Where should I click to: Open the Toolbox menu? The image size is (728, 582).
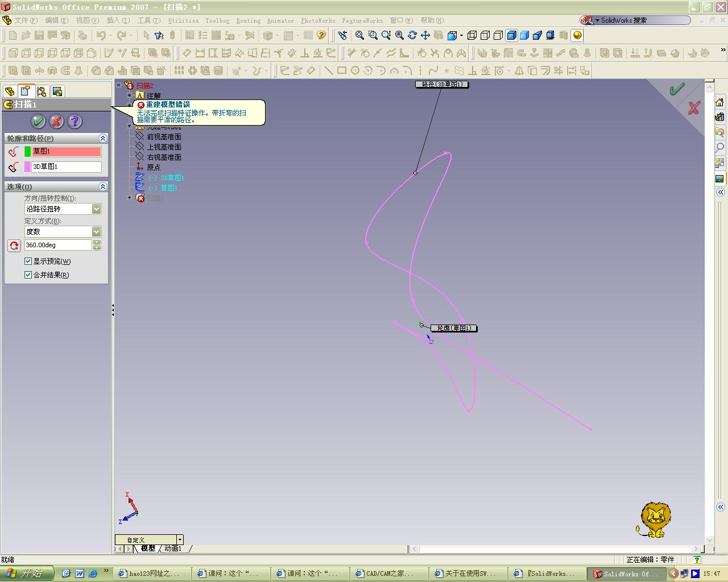pyautogui.click(x=217, y=20)
